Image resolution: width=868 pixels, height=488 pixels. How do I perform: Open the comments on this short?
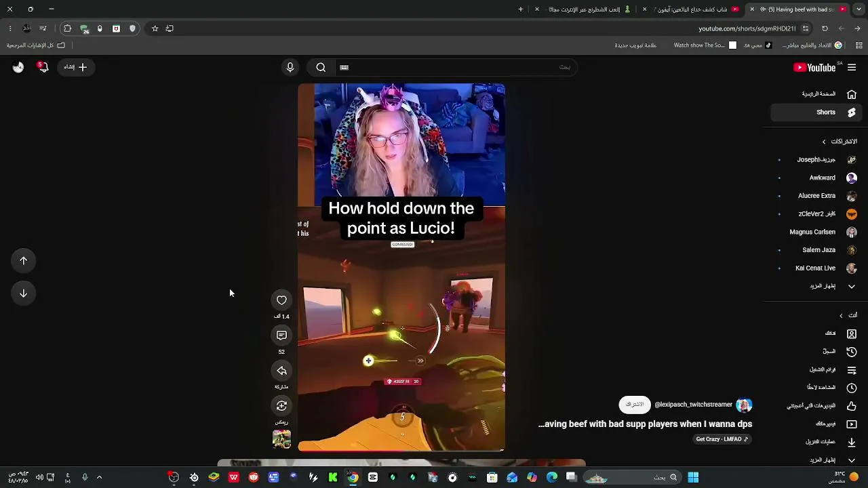click(281, 335)
